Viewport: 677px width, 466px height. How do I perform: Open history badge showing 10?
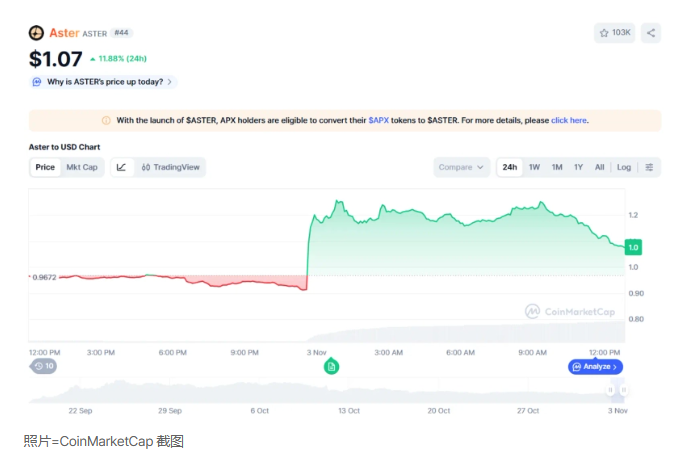44,366
